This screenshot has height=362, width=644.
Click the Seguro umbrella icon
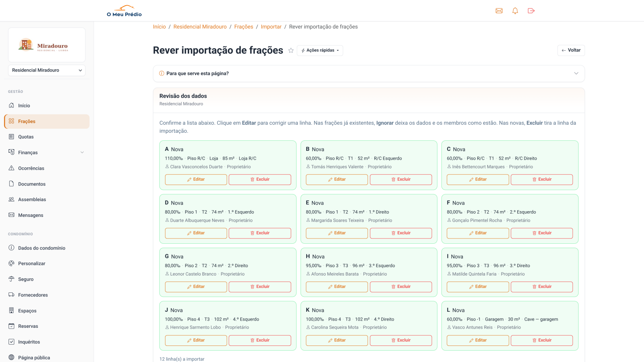point(12,279)
